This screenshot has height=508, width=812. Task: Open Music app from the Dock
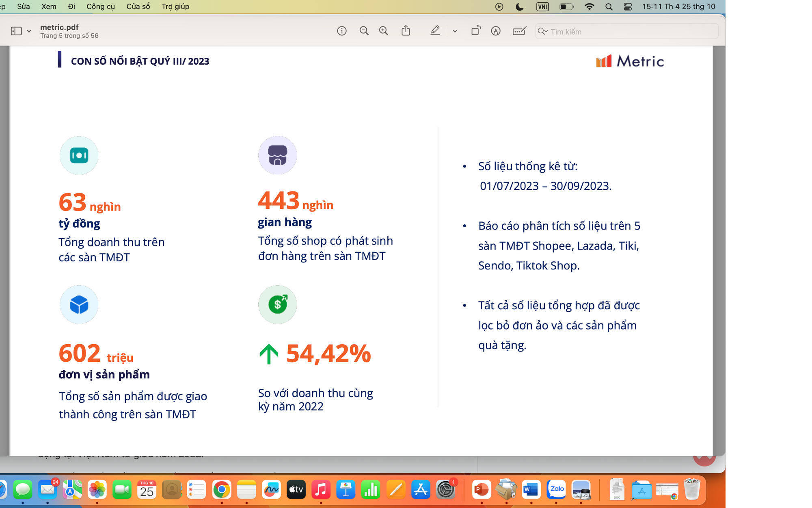[321, 490]
